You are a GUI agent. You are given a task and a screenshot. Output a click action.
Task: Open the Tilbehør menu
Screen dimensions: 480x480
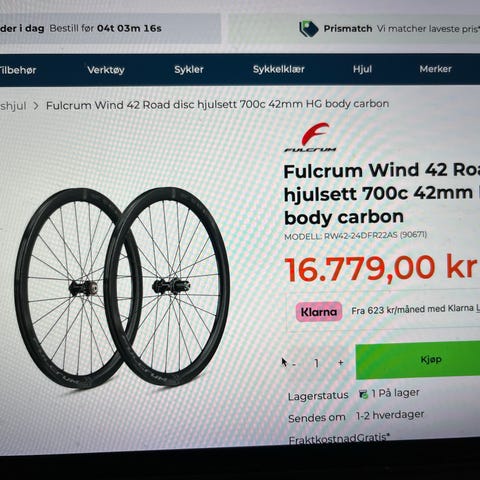coord(18,70)
